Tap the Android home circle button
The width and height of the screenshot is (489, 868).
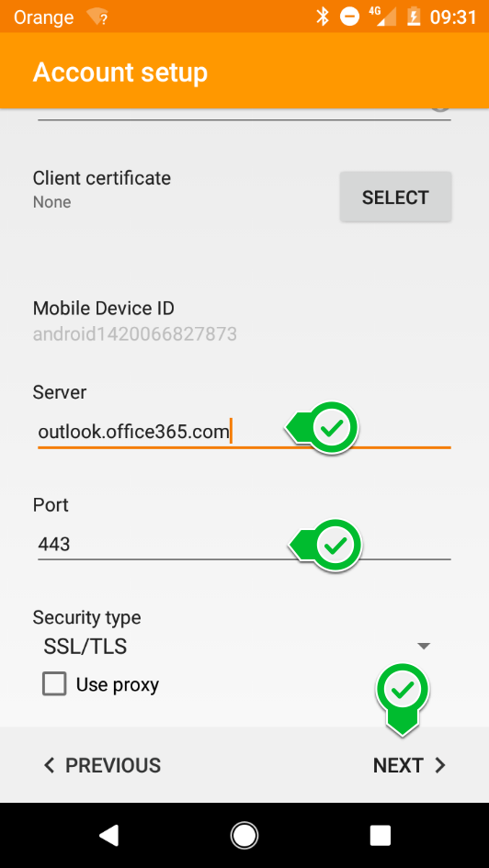(244, 835)
